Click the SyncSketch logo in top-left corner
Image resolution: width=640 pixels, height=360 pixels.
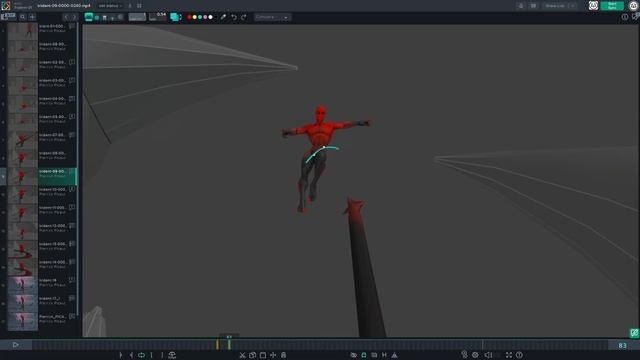[6, 5]
